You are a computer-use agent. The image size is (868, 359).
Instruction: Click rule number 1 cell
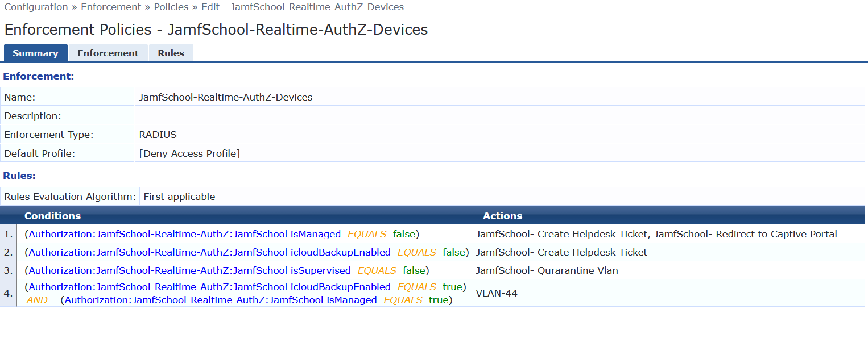(x=8, y=234)
